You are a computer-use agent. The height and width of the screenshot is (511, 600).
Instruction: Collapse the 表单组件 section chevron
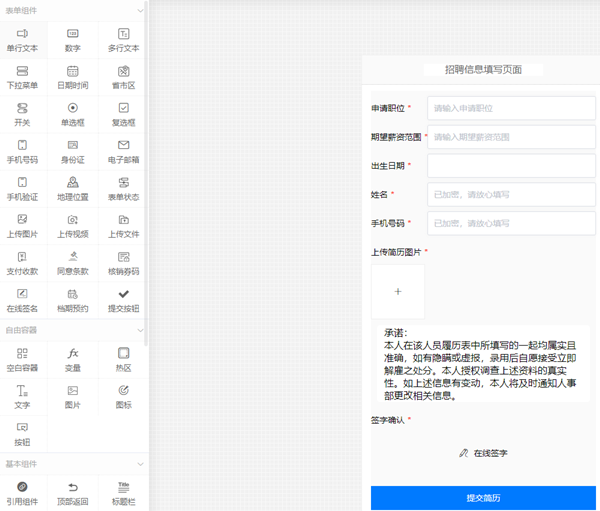coord(140,11)
